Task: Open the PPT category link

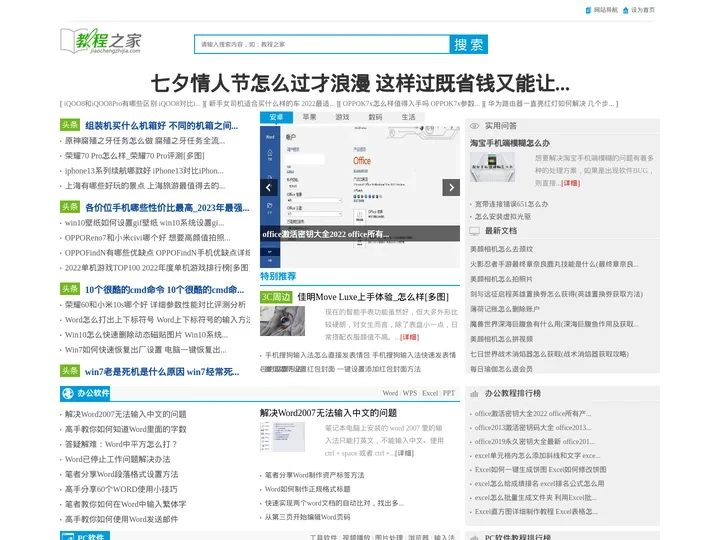Action: coord(449,393)
